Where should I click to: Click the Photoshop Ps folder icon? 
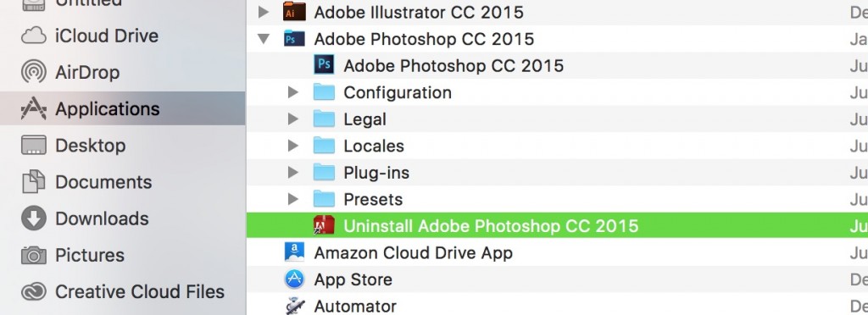294,39
